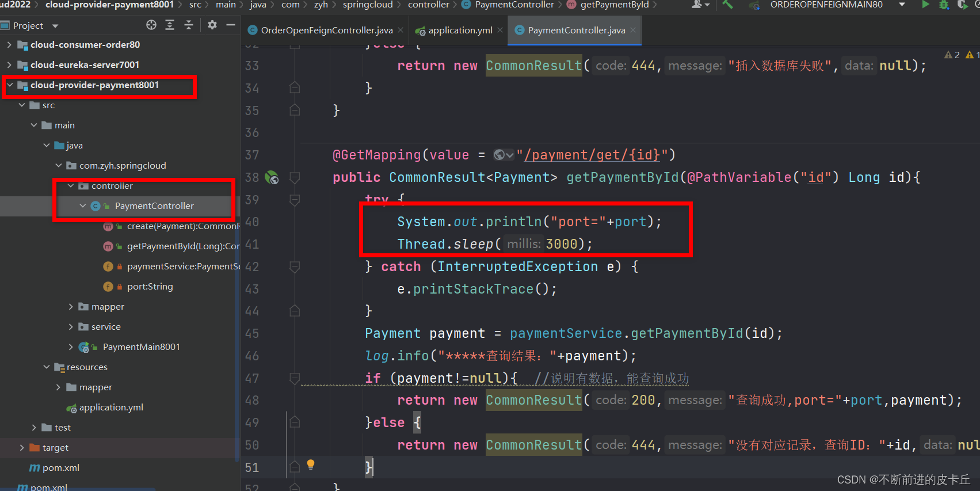This screenshot has width=980, height=491.
Task: Click cloud-provider-payment8001 in the breadcrumb bar
Action: pos(109,5)
